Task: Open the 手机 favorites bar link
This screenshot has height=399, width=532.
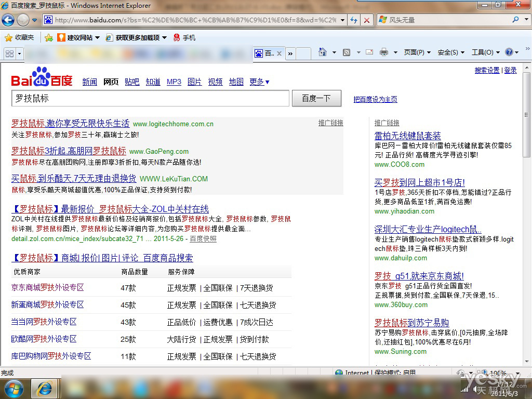Action: click(184, 37)
